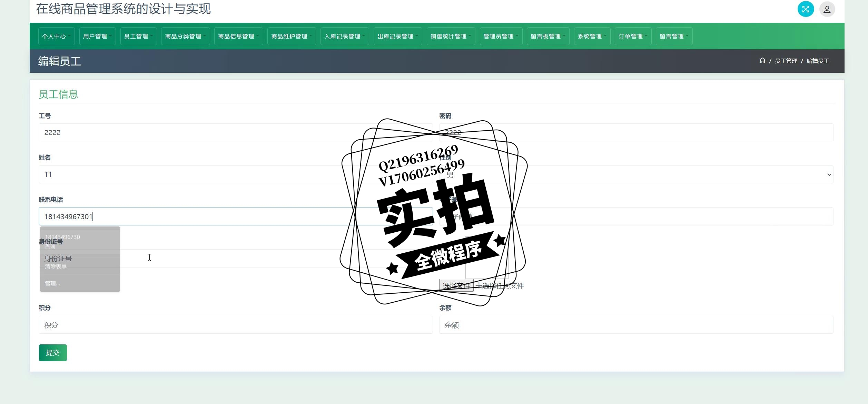Viewport: 868px width, 404px height.
Task: Submit the form with 提交 button
Action: tap(53, 353)
